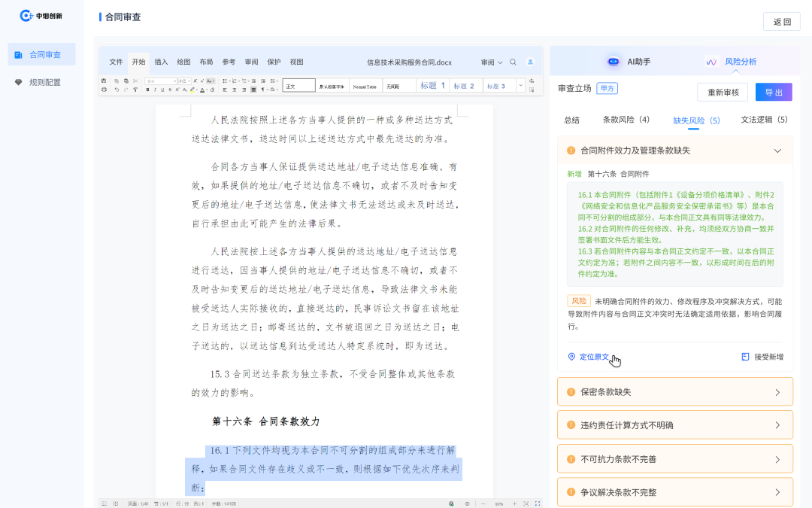
Task: Click the Undo arrow icon
Action: coord(117,89)
